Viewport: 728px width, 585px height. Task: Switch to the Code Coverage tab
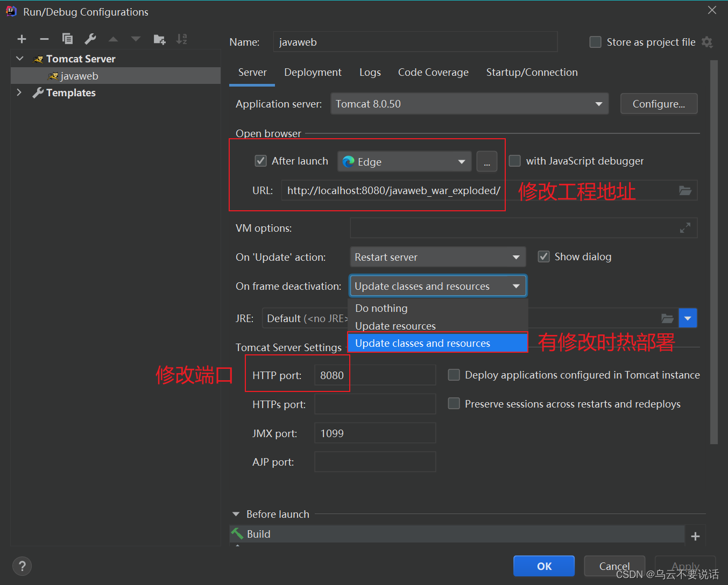tap(433, 73)
